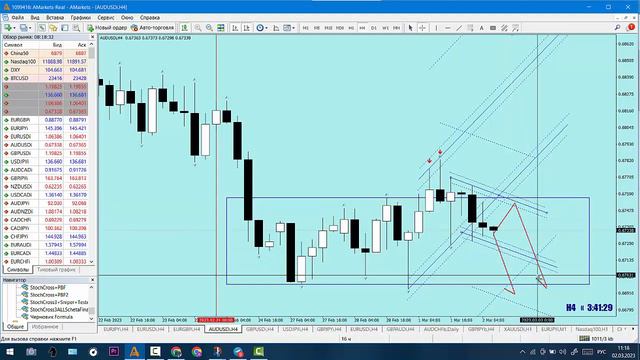Screen dimensions: 640x360
Task: Switch to Тиковый график tab
Action: coord(56,270)
